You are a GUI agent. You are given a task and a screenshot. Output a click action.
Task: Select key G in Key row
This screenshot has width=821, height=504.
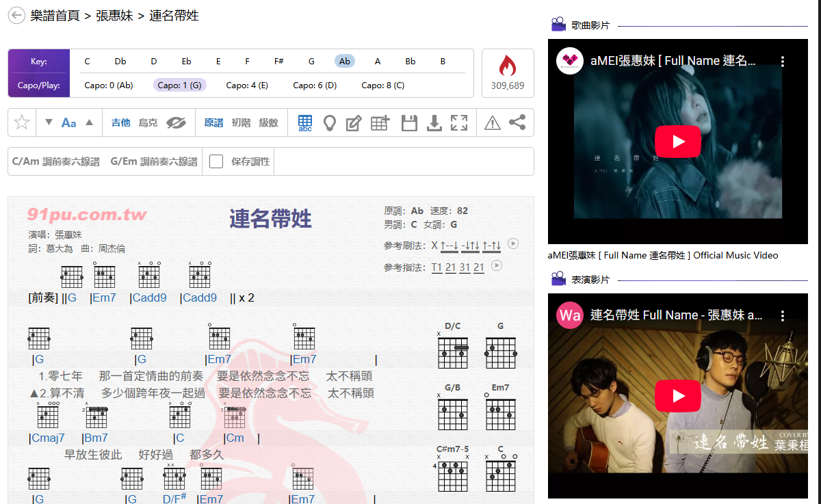pyautogui.click(x=311, y=62)
